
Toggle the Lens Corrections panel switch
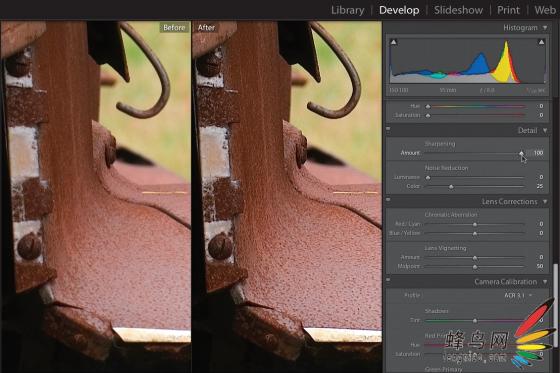click(x=388, y=200)
